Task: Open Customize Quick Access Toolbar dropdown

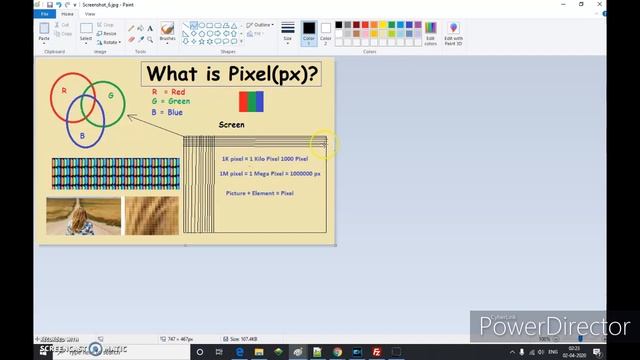Action: click(x=75, y=5)
